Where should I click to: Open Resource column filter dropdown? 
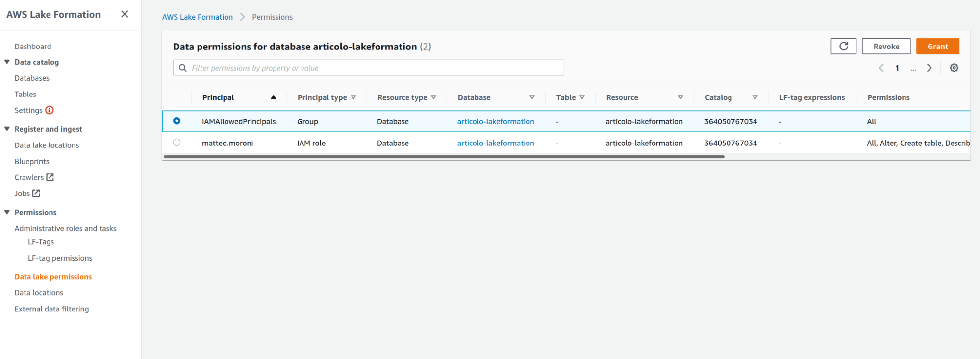pyautogui.click(x=680, y=97)
